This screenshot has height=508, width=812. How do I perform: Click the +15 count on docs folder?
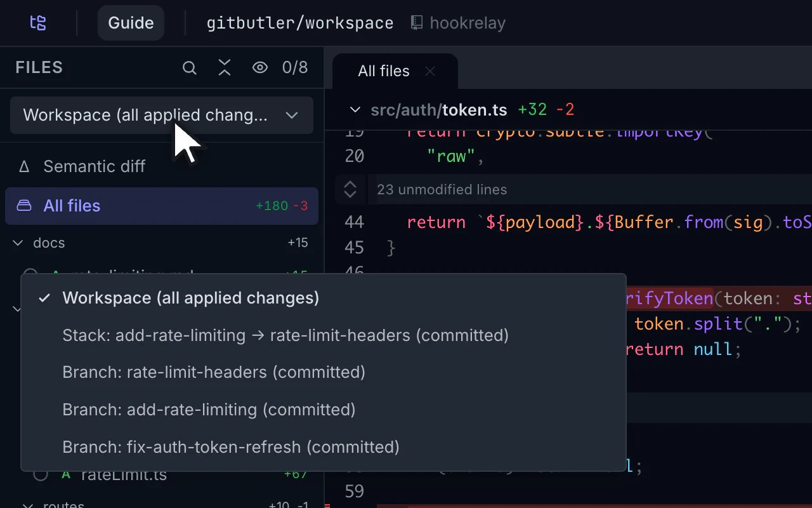298,243
